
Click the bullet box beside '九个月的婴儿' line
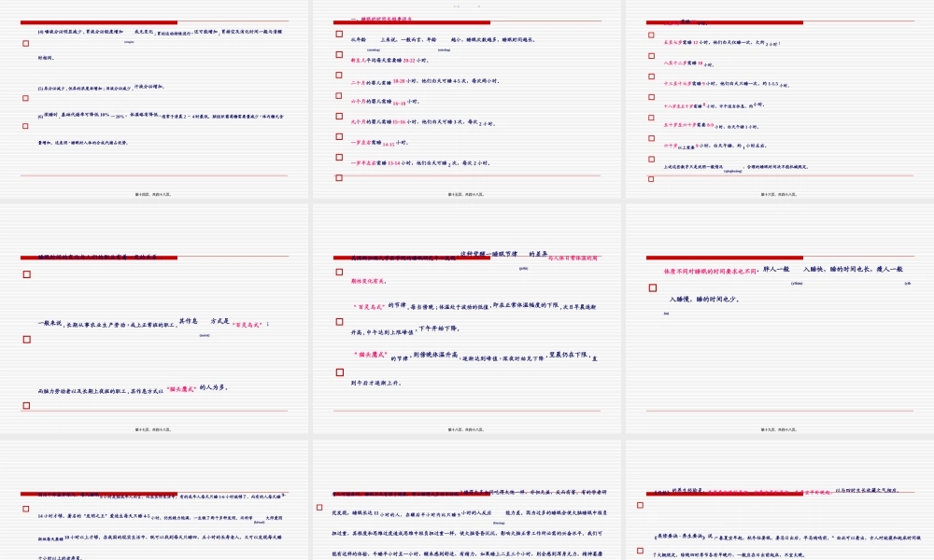(x=339, y=117)
